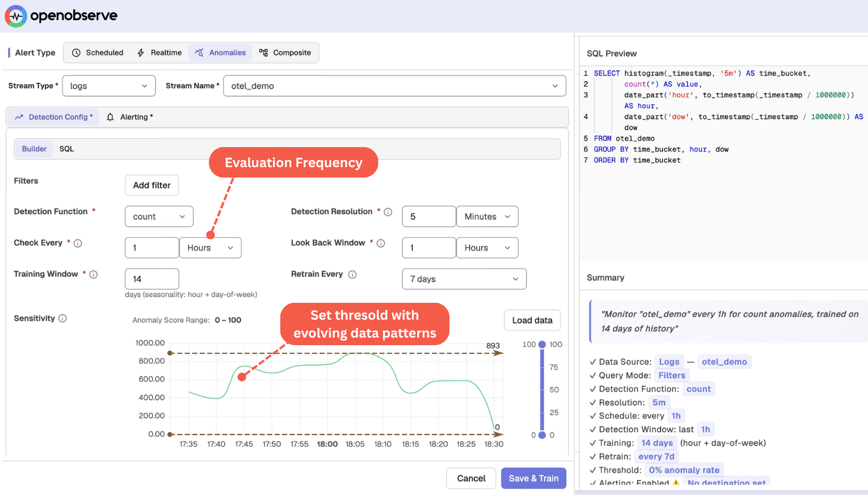Click the Anomaly Score Range 0 – 100 text
This screenshot has height=495, width=868.
click(x=187, y=320)
